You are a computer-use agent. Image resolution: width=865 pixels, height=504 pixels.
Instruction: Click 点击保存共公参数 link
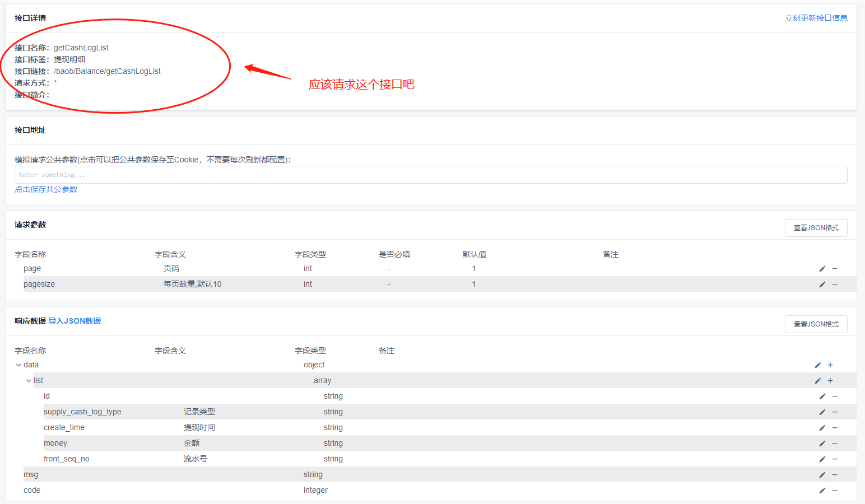46,189
